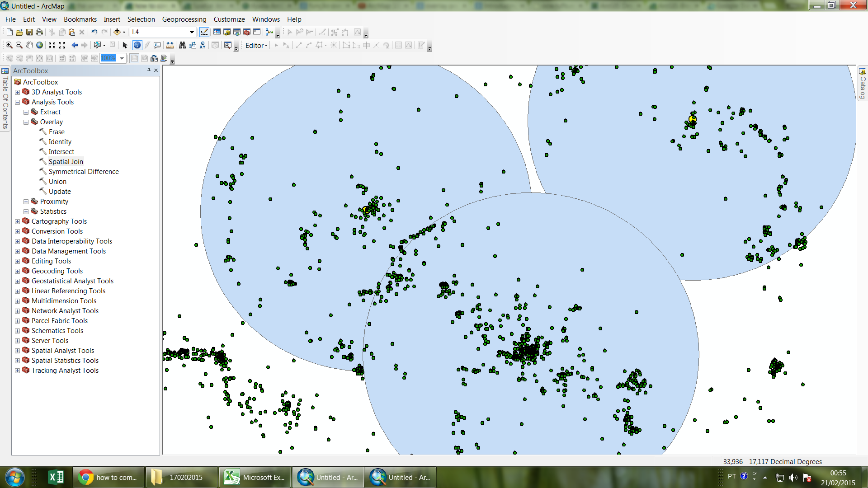Open the Add Data arrow dropdown
Screen dimensions: 868x488
point(124,32)
